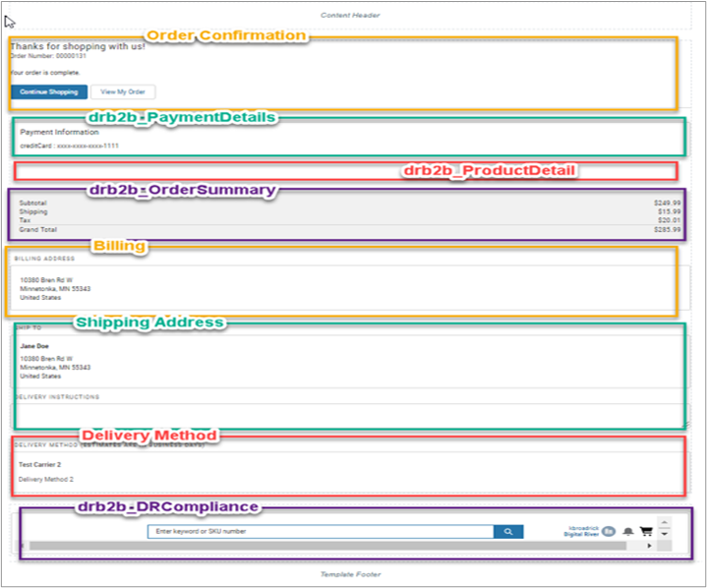Select the drb2b_PaymentDetails label
Image resolution: width=707 pixels, height=588 pixels.
[x=181, y=117]
